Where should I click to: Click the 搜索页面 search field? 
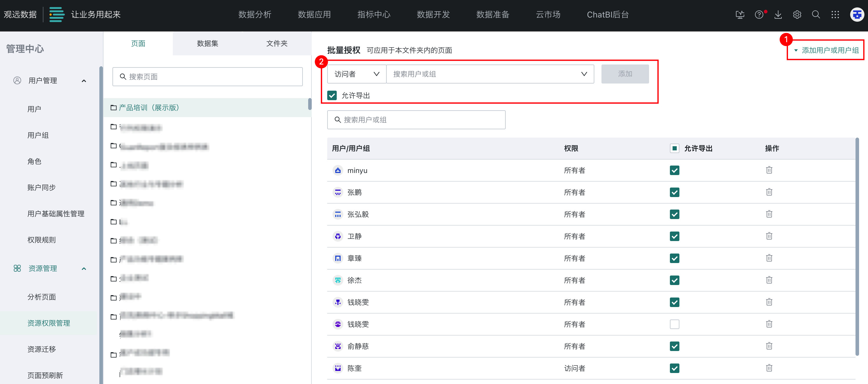(x=207, y=77)
